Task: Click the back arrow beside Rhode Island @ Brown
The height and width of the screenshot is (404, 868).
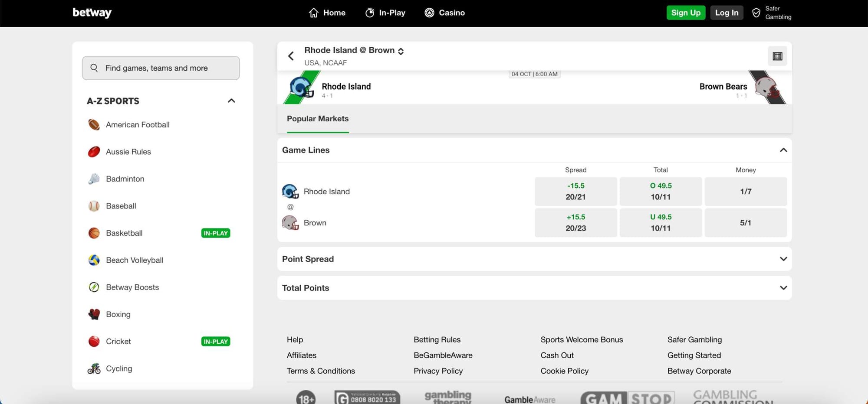Action: click(291, 56)
